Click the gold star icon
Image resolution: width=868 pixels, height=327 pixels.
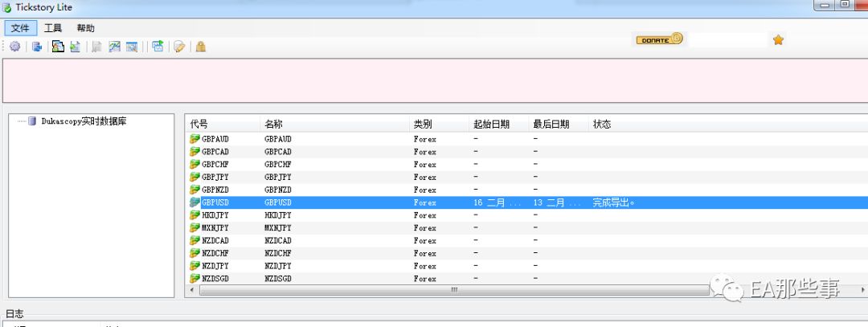778,40
